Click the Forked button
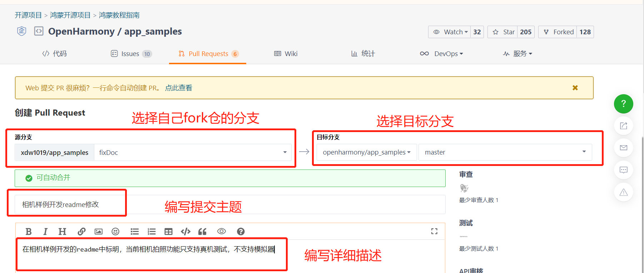This screenshot has width=644, height=273. (x=558, y=32)
